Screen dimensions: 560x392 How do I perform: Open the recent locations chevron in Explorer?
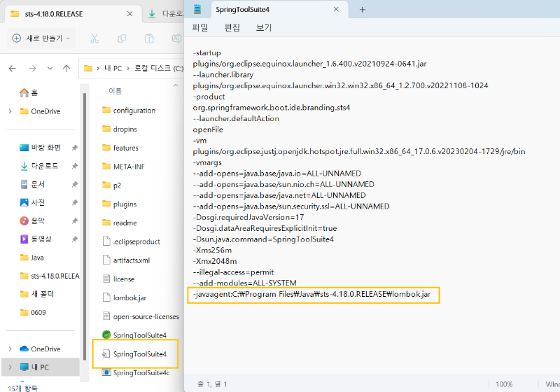pos(50,68)
